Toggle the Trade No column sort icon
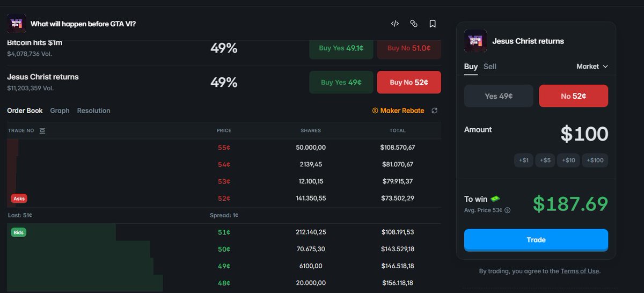 click(42, 130)
